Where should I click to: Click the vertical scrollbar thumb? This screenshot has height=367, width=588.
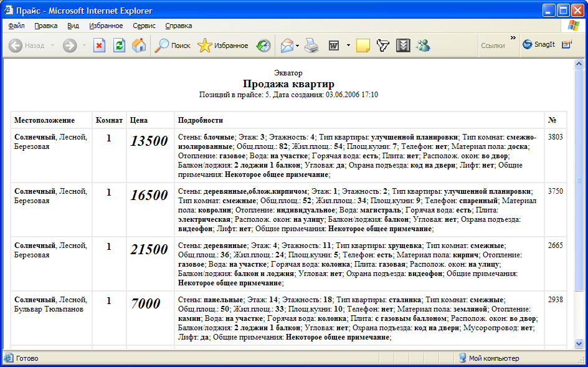pyautogui.click(x=579, y=180)
